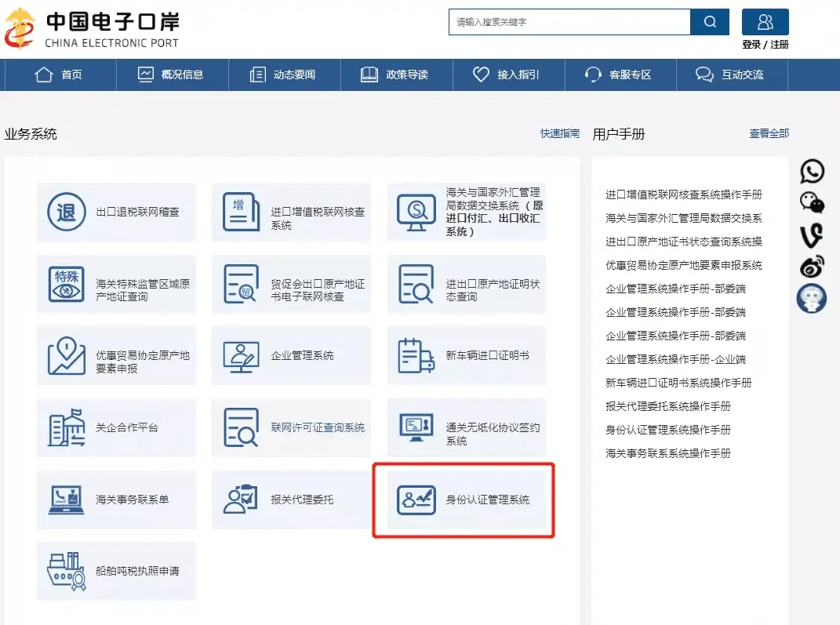Image resolution: width=840 pixels, height=625 pixels.
Task: Click 登录 / 注册 at top right
Action: click(765, 45)
